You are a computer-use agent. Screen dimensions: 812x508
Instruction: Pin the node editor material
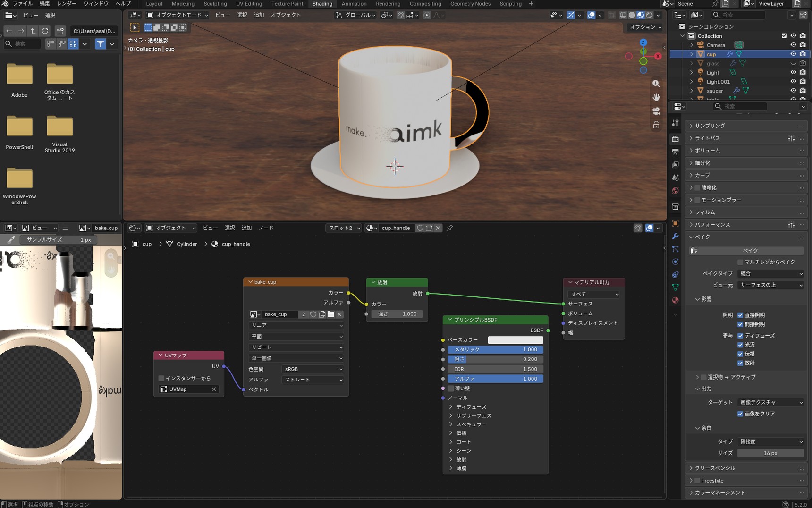[450, 228]
